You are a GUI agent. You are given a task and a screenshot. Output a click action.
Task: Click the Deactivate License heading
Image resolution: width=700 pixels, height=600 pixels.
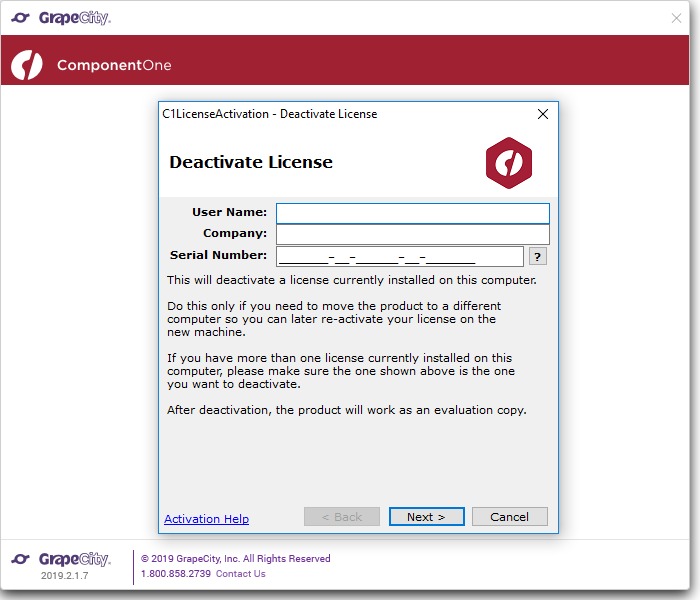tap(251, 162)
